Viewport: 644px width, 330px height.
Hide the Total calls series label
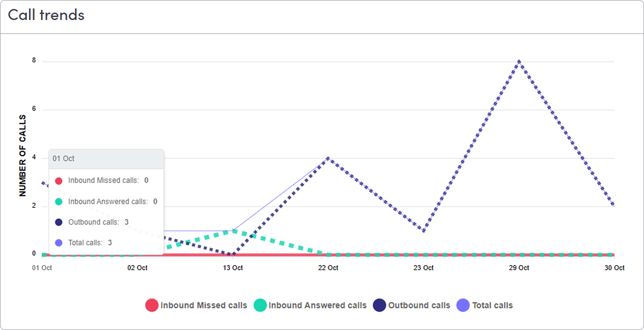[x=492, y=305]
